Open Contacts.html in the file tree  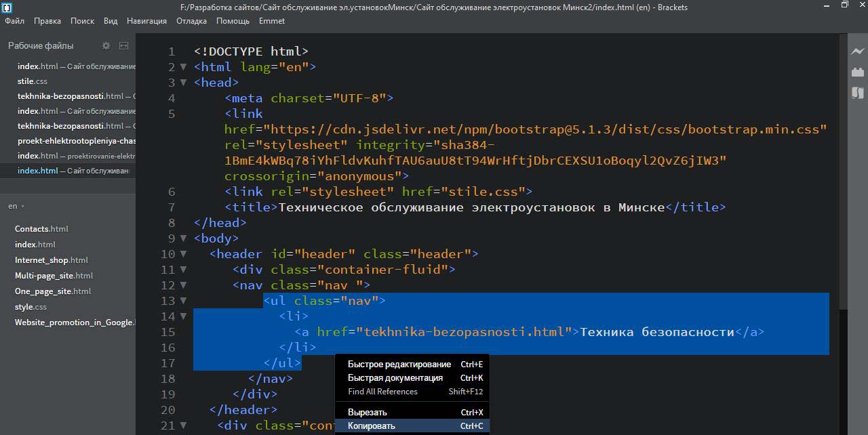tap(41, 229)
